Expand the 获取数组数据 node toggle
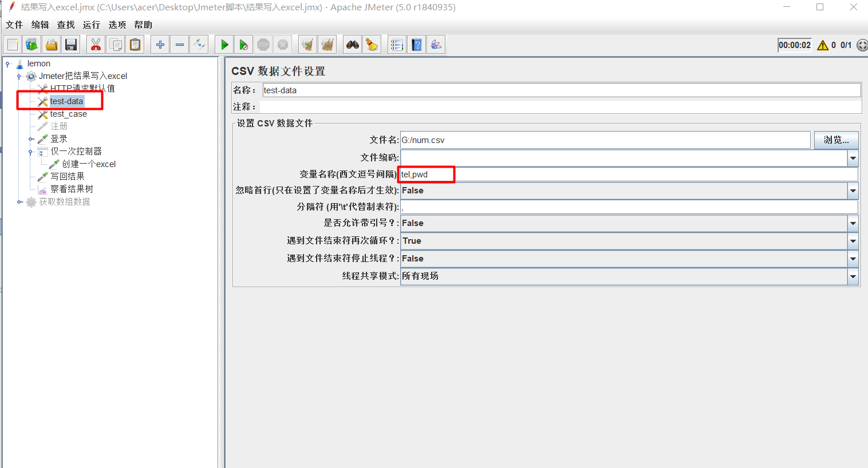Viewport: 868px width, 468px height. click(x=19, y=202)
